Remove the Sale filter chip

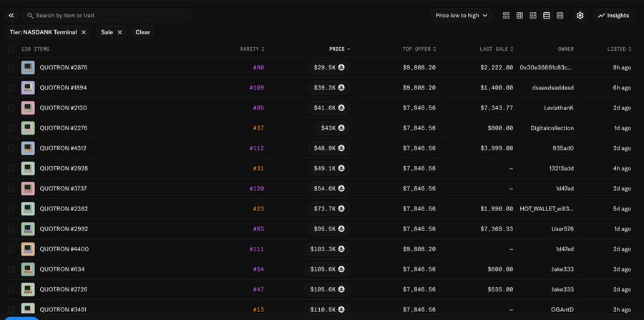pos(120,32)
